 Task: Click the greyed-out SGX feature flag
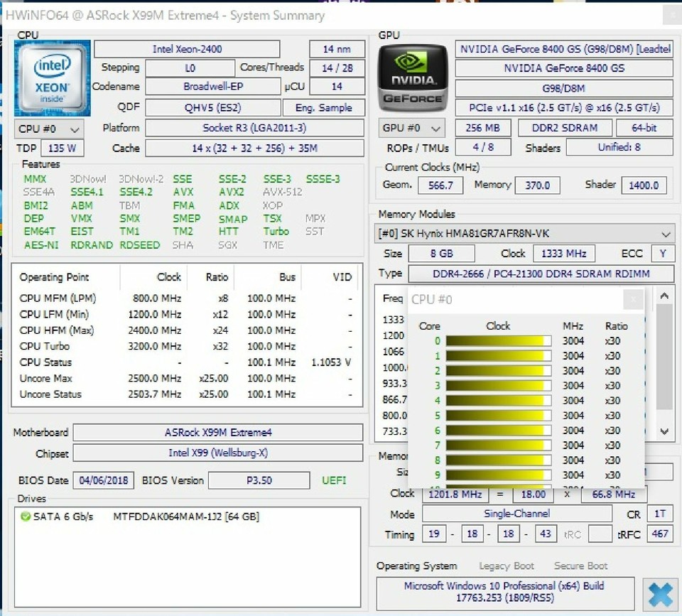[227, 245]
